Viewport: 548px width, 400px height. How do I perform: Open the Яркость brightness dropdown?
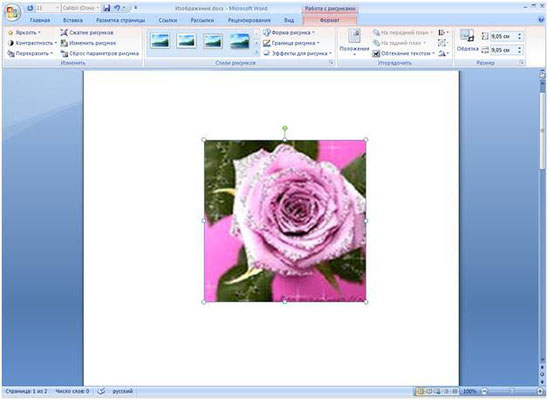(x=24, y=32)
